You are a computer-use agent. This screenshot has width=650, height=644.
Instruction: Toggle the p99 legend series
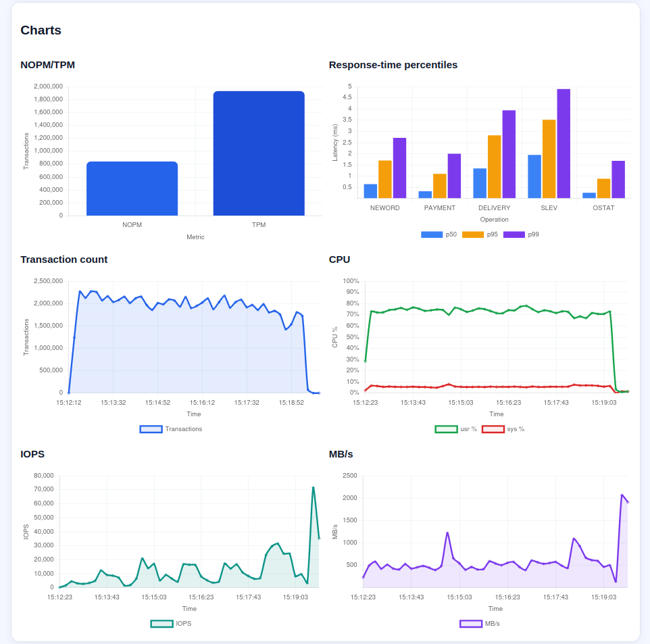pos(521,234)
